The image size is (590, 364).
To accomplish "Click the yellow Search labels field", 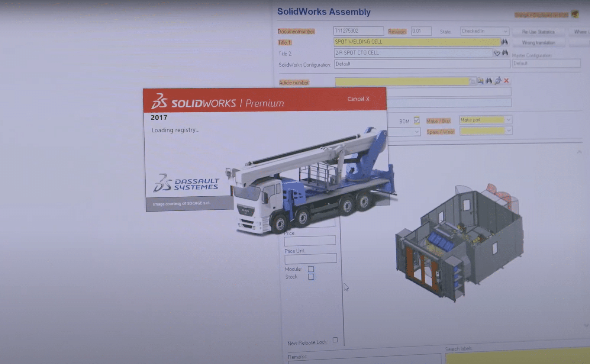I will [x=518, y=357].
